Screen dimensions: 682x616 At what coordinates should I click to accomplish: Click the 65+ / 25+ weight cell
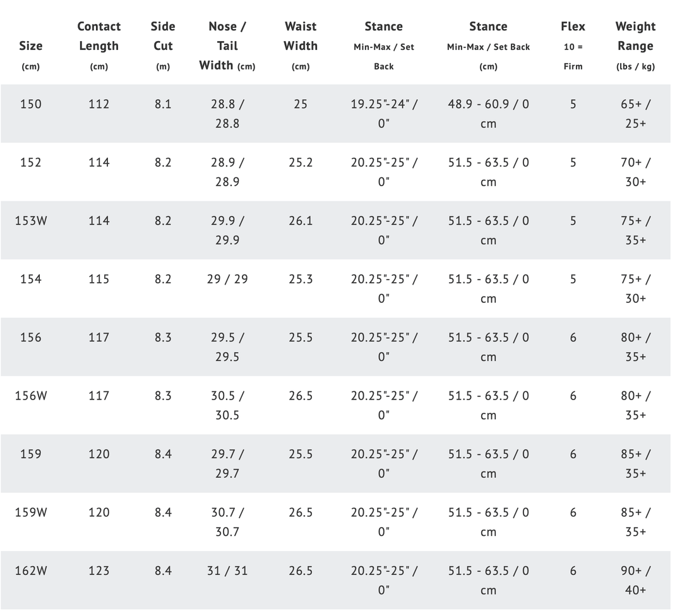[635, 114]
